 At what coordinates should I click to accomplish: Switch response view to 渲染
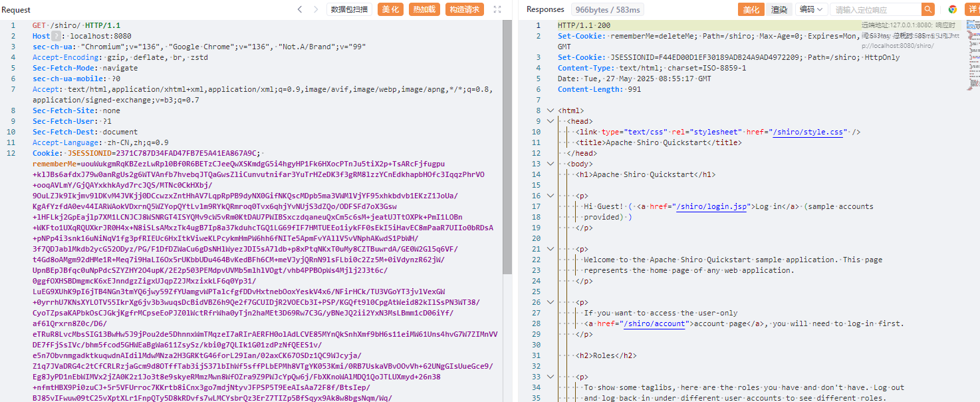tap(779, 9)
